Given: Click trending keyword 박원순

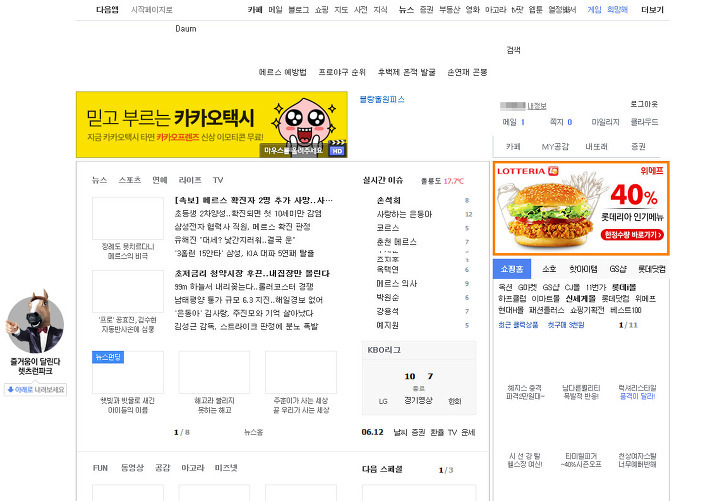Looking at the screenshot, I should [x=388, y=298].
